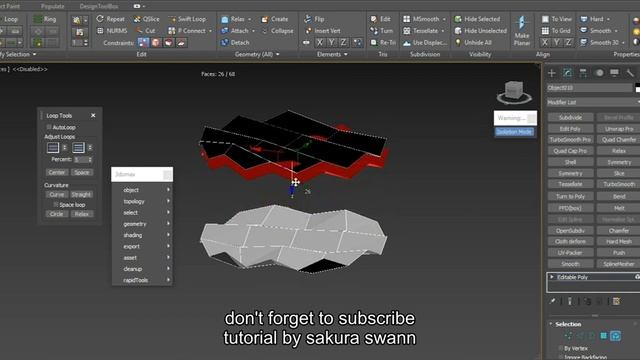Click the Hide Unselected icon

[458, 31]
